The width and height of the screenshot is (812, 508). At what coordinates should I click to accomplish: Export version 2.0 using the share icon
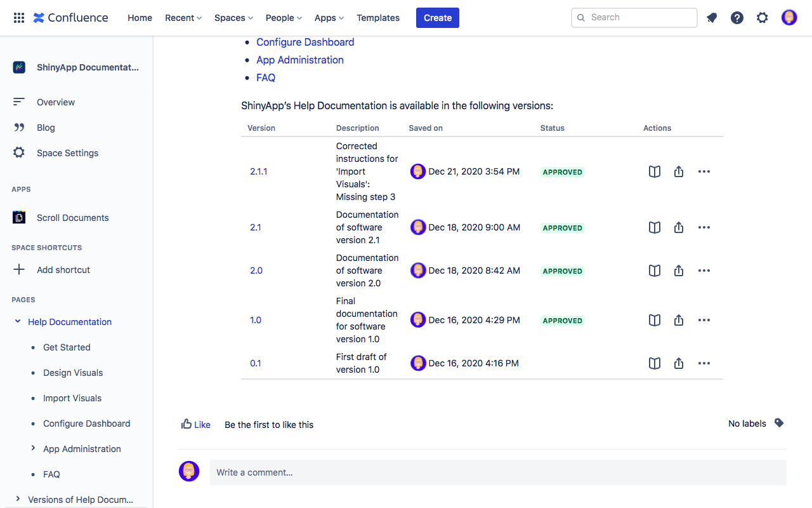click(678, 271)
